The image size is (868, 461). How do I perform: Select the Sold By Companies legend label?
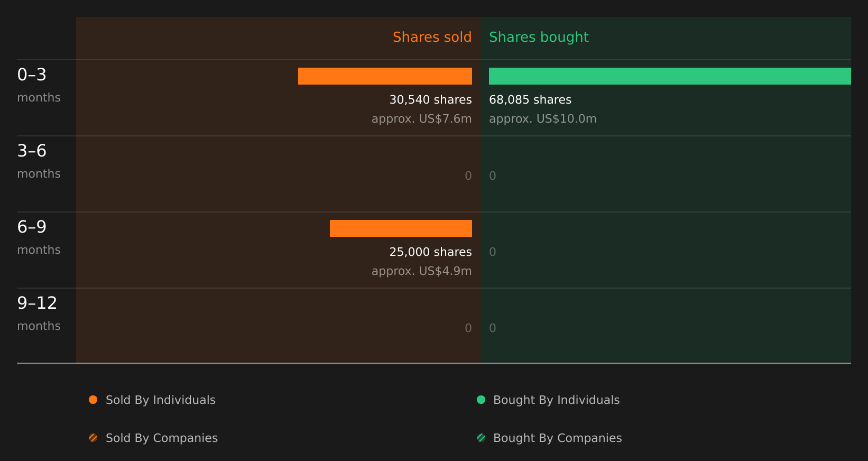(x=162, y=438)
